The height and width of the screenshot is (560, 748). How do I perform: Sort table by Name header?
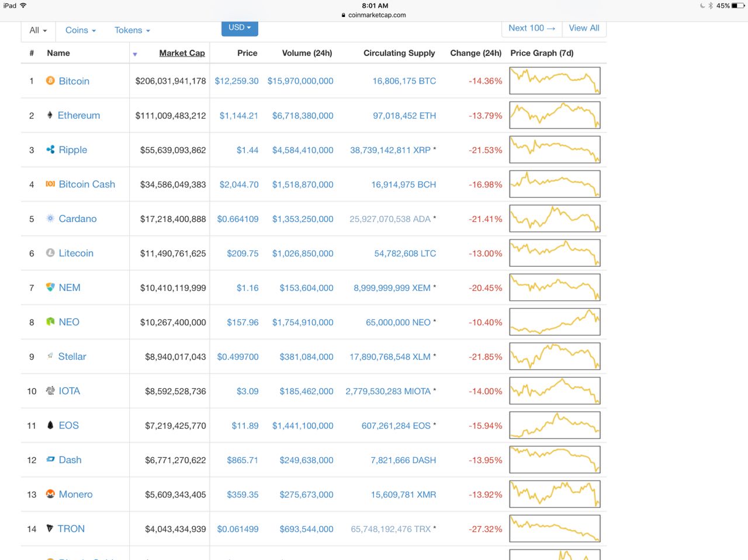coord(58,53)
